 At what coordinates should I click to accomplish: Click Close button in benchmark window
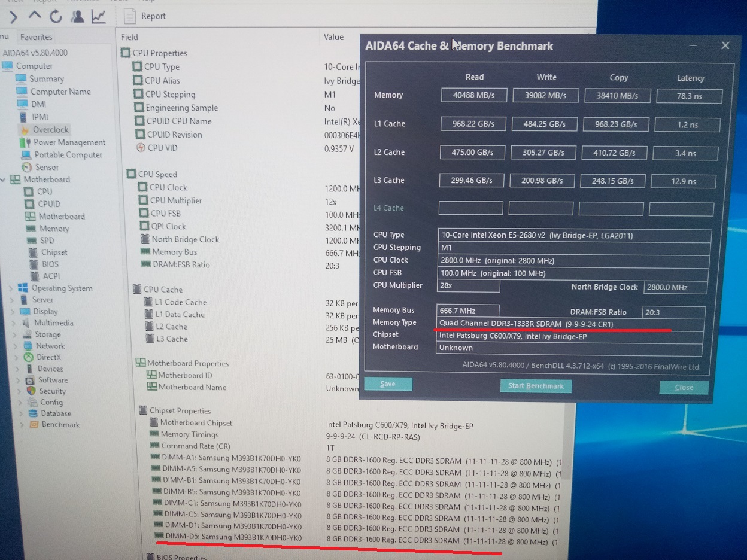pos(684,388)
